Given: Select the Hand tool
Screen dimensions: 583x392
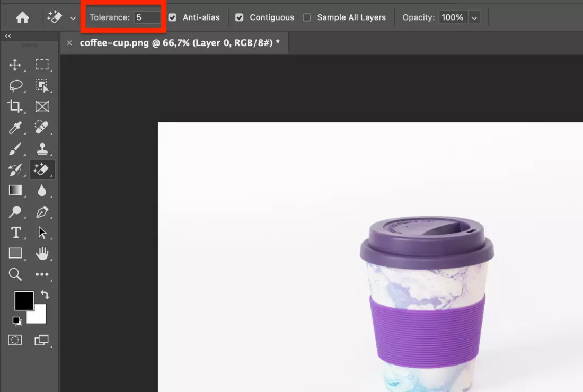Looking at the screenshot, I should tap(42, 254).
